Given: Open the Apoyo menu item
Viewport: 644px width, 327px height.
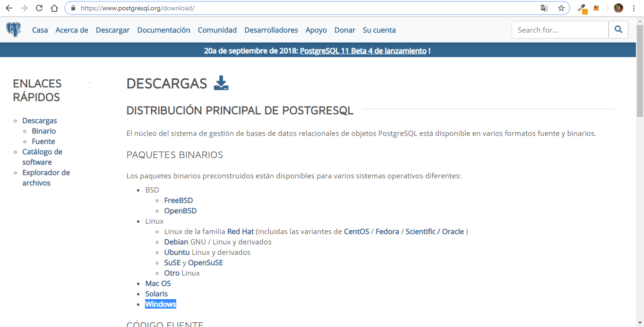Looking at the screenshot, I should point(316,30).
